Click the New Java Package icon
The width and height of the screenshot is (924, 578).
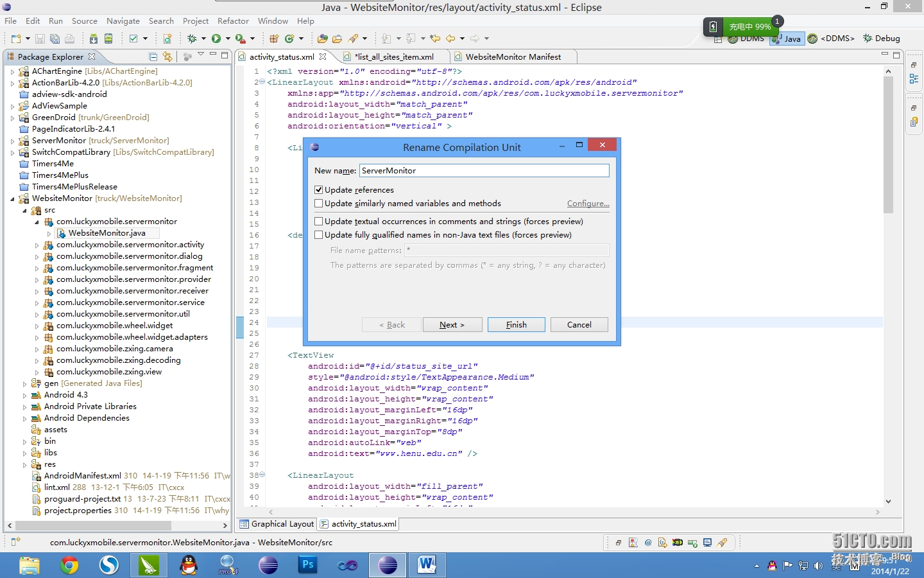[274, 39]
